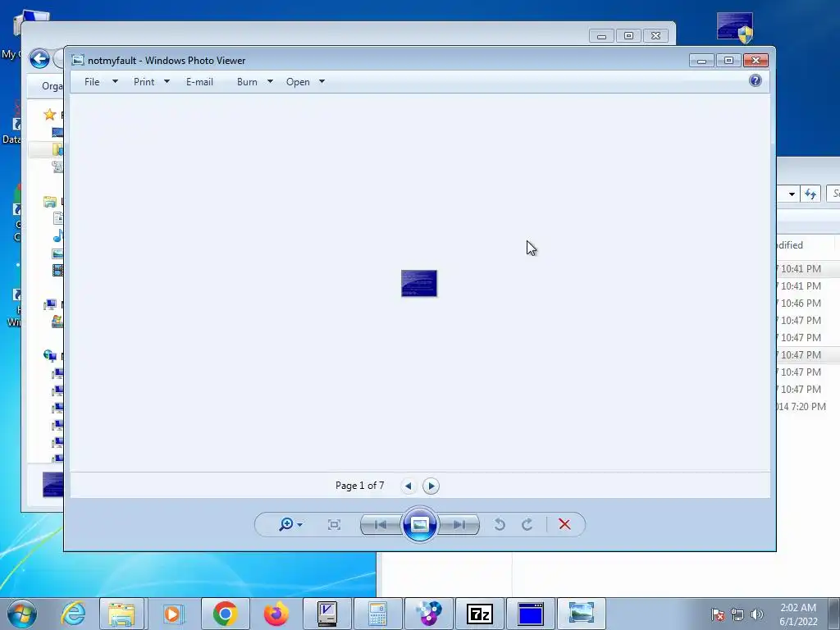Viewport: 840px width, 630px height.
Task: Go to the previous page arrow
Action: pos(409,486)
